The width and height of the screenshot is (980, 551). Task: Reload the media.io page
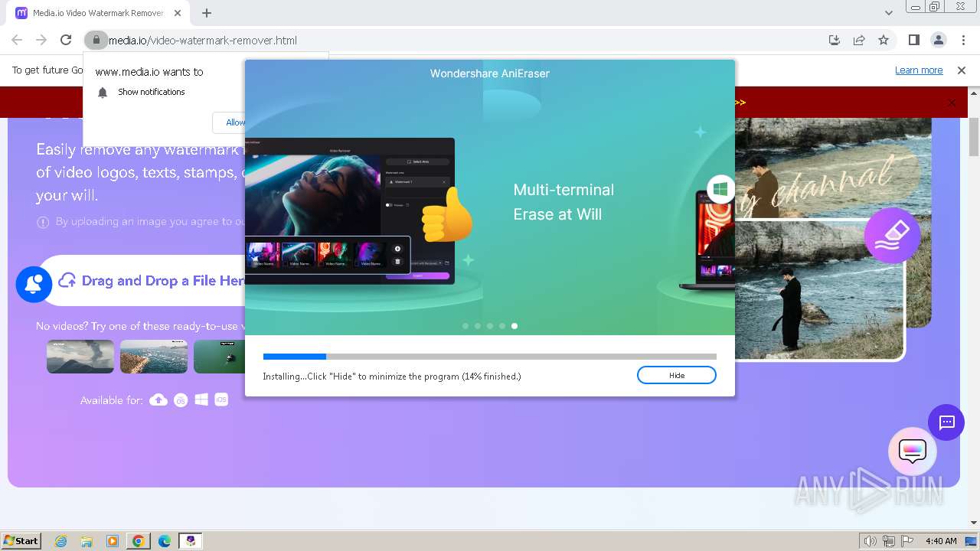66,40
